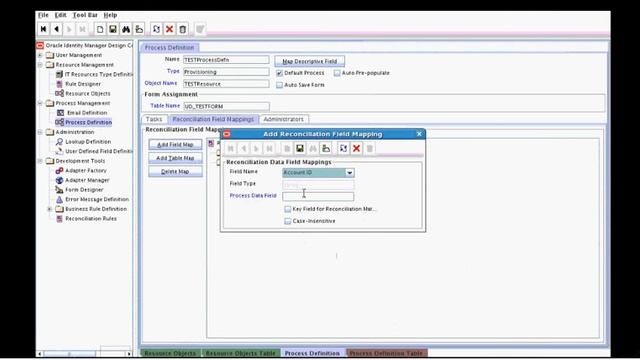Screen dimensions: 640x360
Task: Switch to Resource Objects bottom tab
Action: pyautogui.click(x=170, y=353)
